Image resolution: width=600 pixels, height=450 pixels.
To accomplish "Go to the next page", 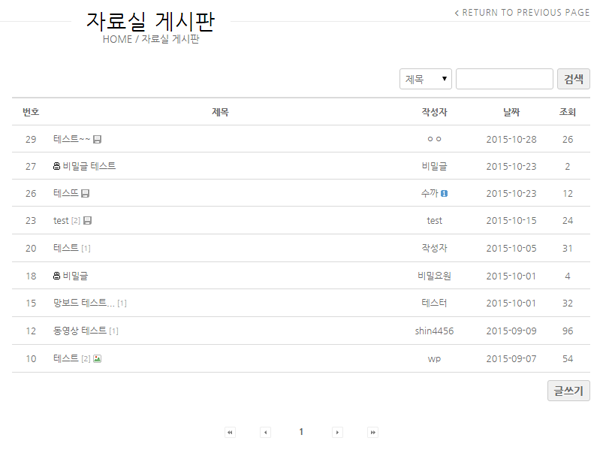I will click(337, 432).
